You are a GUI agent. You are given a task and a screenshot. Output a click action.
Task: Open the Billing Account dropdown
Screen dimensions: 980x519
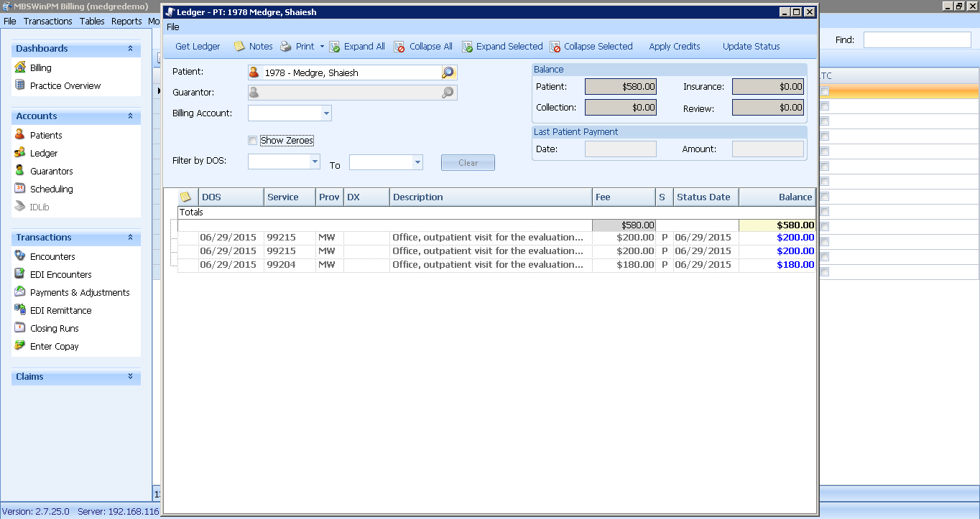(326, 113)
